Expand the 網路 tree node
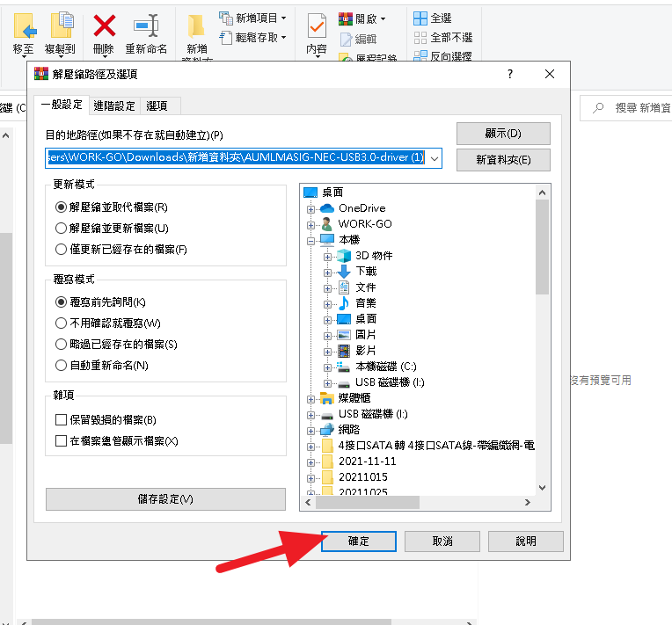The width and height of the screenshot is (672, 625). coord(310,431)
